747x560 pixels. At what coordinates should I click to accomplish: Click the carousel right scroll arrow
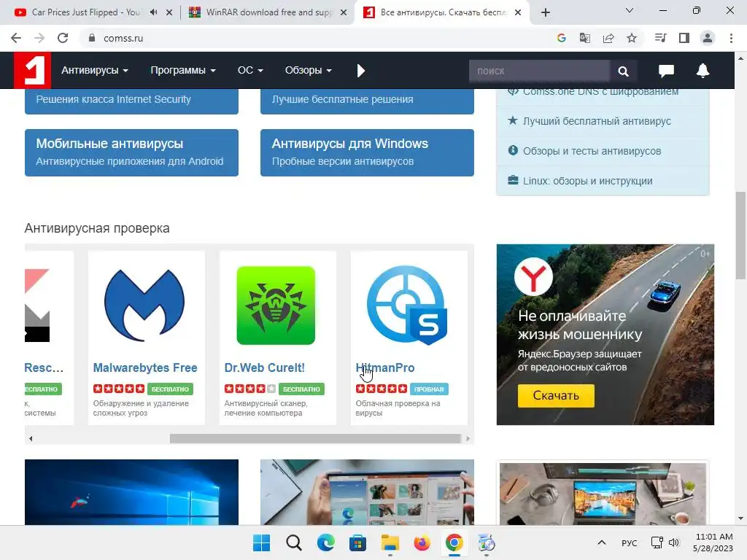coord(468,438)
